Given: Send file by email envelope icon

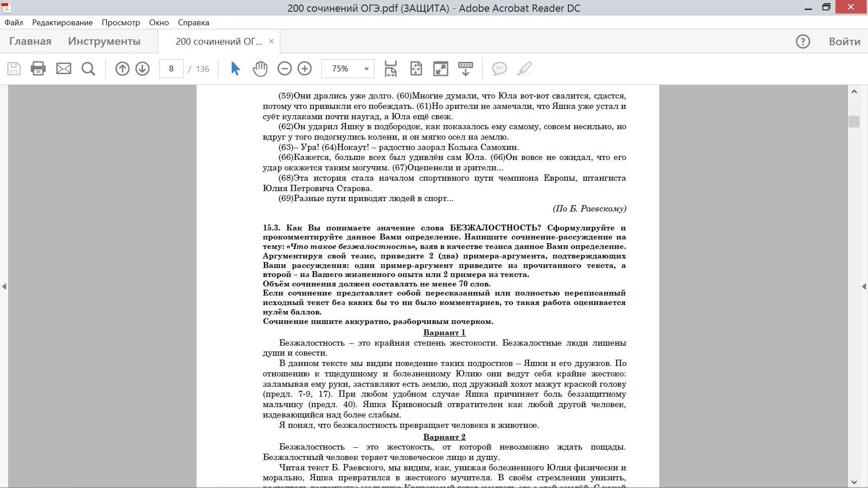Looking at the screenshot, I should [x=64, y=69].
